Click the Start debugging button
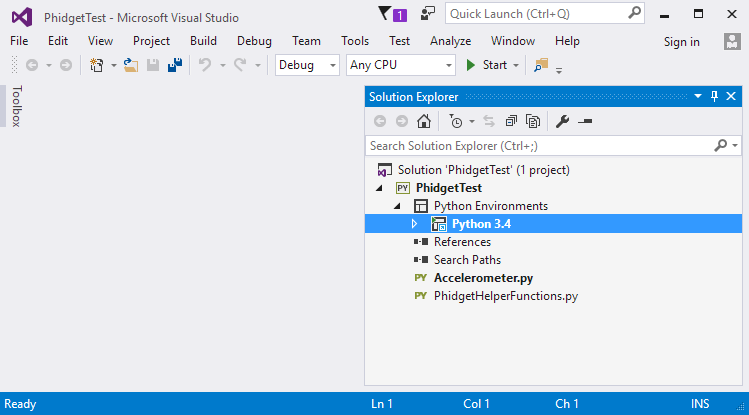Image resolution: width=749 pixels, height=415 pixels. coord(486,65)
